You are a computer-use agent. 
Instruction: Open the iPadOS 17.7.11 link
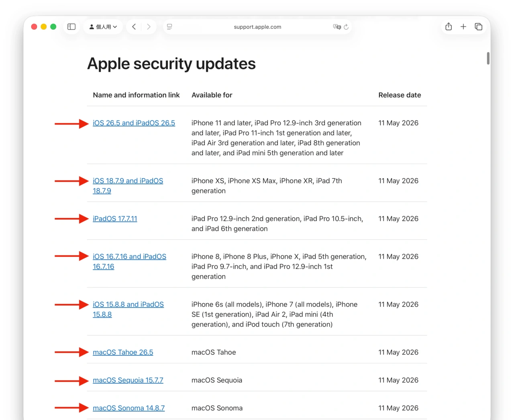(115, 218)
